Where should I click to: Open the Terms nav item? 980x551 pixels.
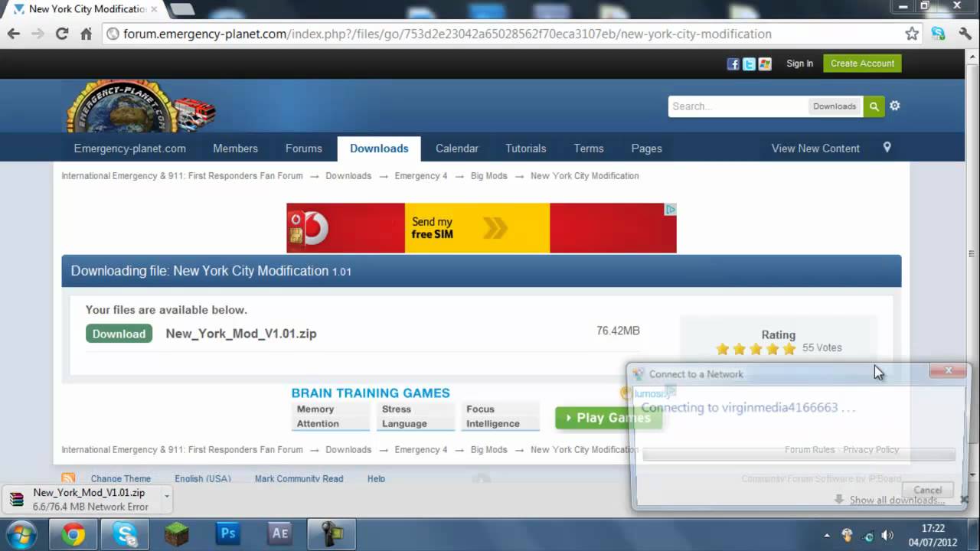[589, 148]
